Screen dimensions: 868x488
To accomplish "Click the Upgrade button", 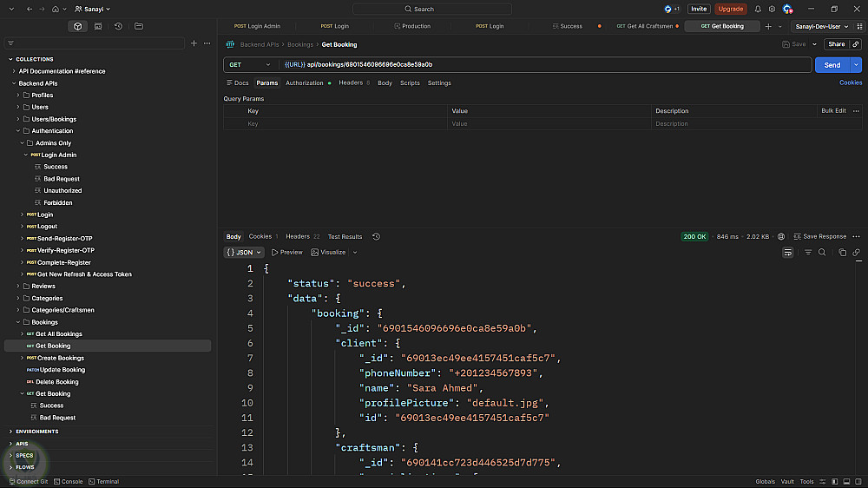I will [x=731, y=9].
